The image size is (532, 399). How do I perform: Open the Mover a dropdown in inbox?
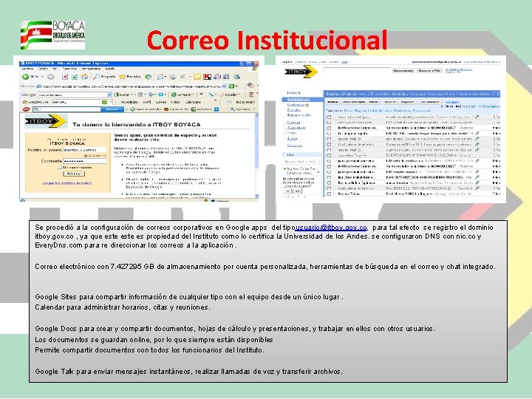click(390, 102)
